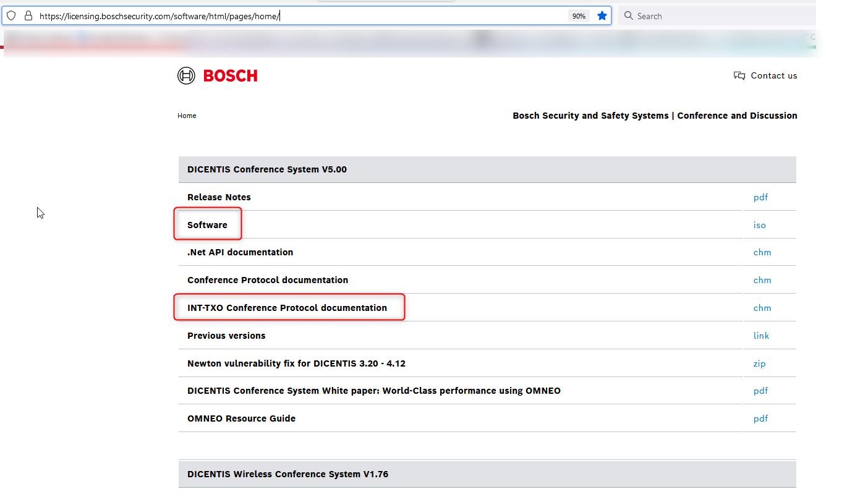Click the blue bookmark star icon
868x497 pixels.
point(602,16)
